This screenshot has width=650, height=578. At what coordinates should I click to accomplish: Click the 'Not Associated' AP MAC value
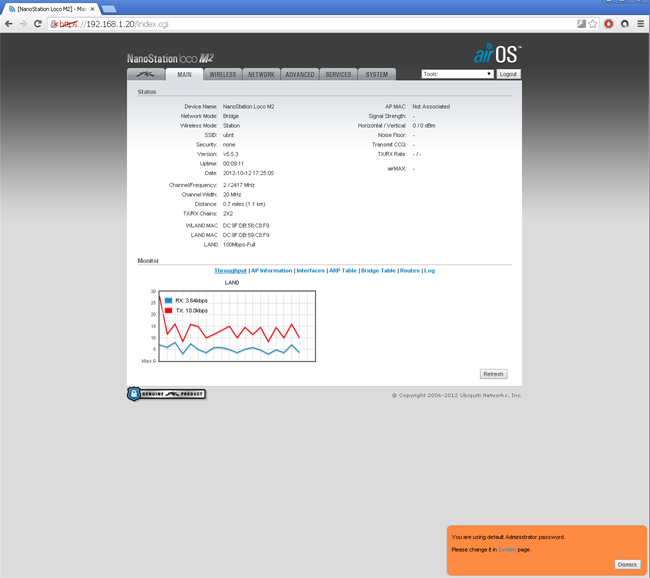tap(431, 107)
